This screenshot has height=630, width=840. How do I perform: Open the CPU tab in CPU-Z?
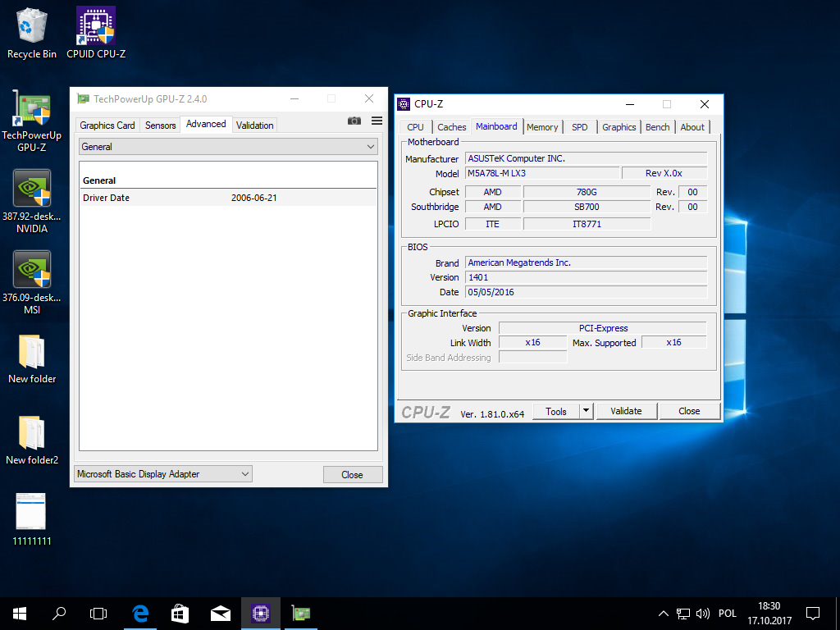tap(415, 127)
